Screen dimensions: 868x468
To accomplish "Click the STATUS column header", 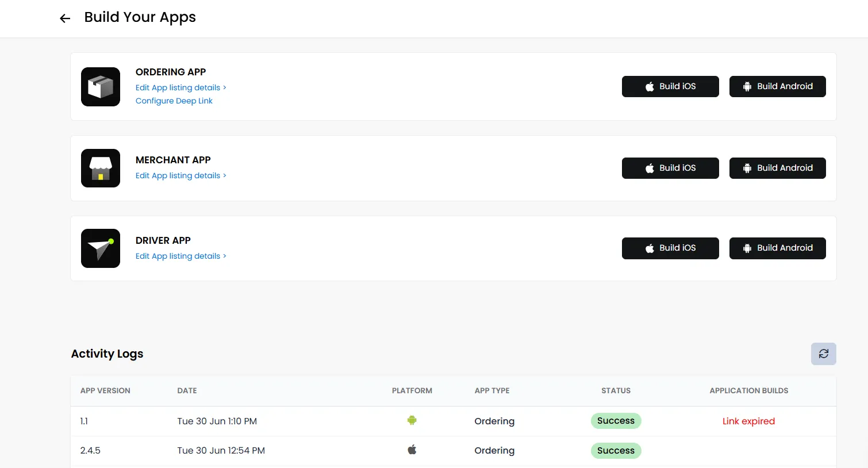I will 616,390.
